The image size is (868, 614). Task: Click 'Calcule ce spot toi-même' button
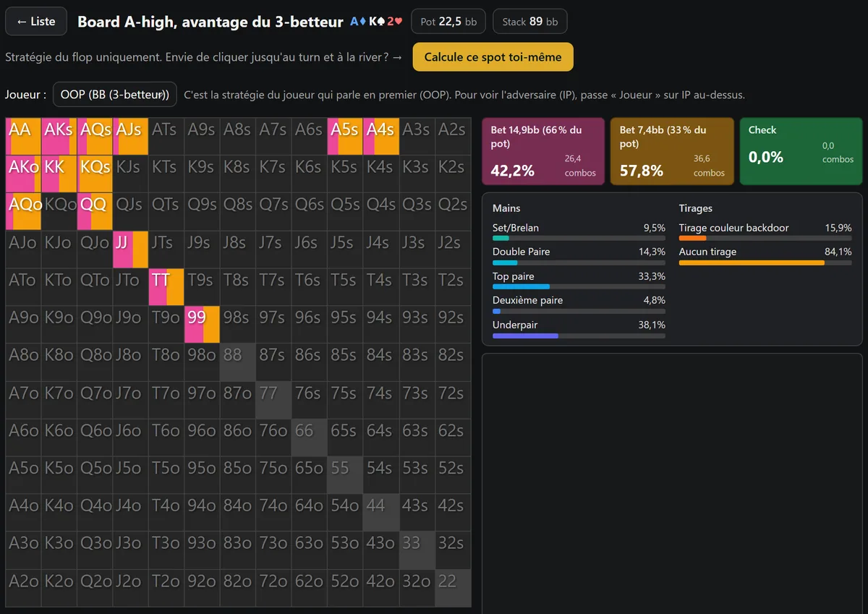(493, 57)
